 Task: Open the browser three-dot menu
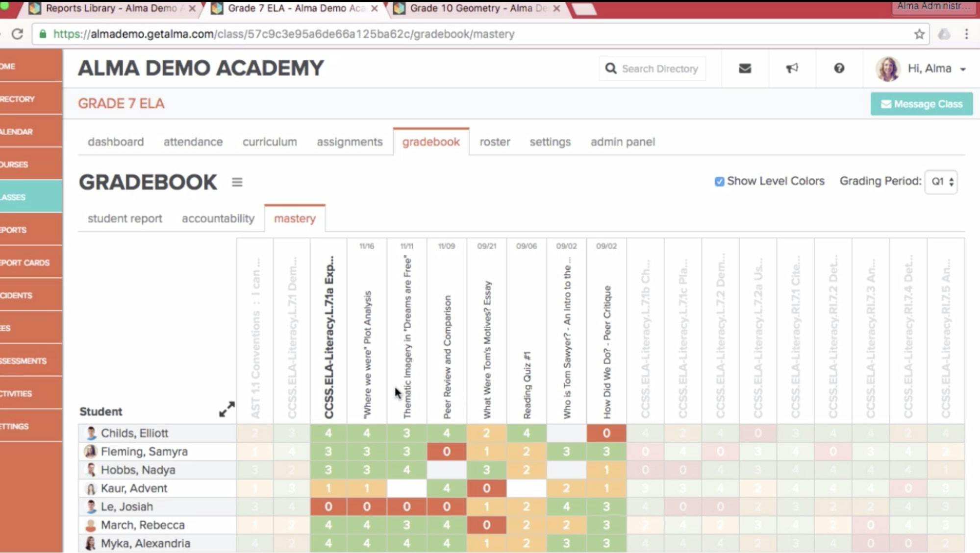(x=966, y=34)
